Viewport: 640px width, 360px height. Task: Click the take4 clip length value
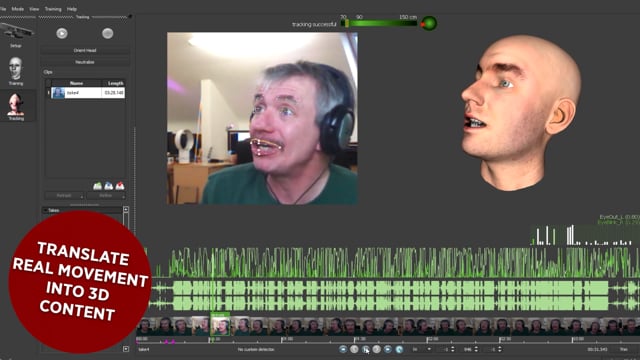point(113,93)
